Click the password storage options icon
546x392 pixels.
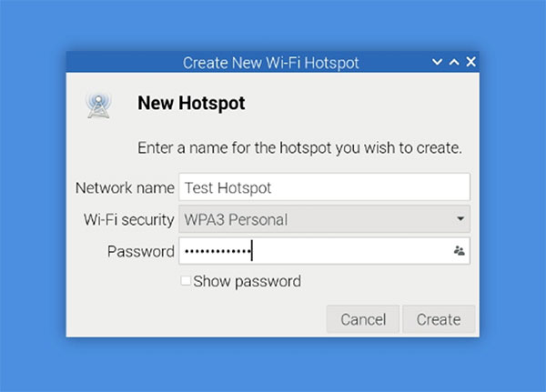[x=459, y=251]
